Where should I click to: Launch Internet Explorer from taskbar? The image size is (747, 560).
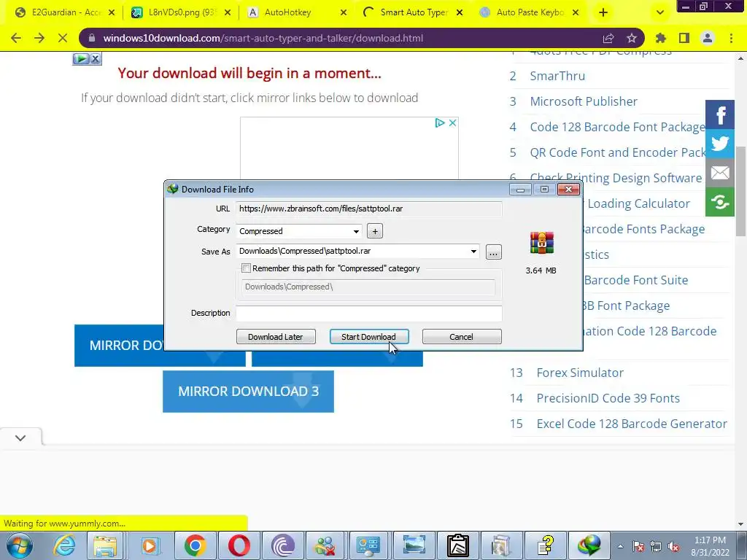pos(64,545)
